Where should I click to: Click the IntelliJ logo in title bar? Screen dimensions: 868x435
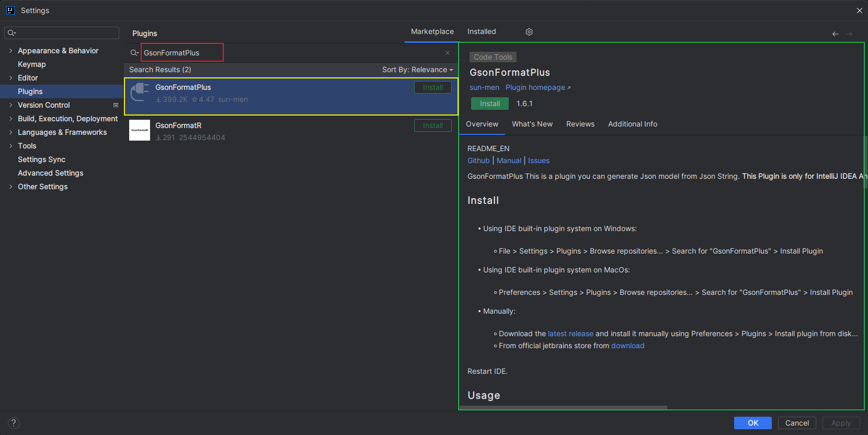click(x=10, y=10)
